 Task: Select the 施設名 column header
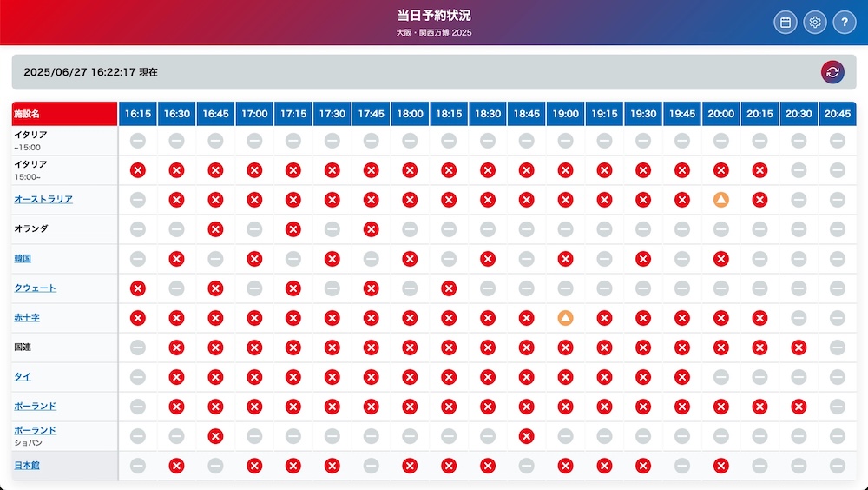[x=65, y=114]
